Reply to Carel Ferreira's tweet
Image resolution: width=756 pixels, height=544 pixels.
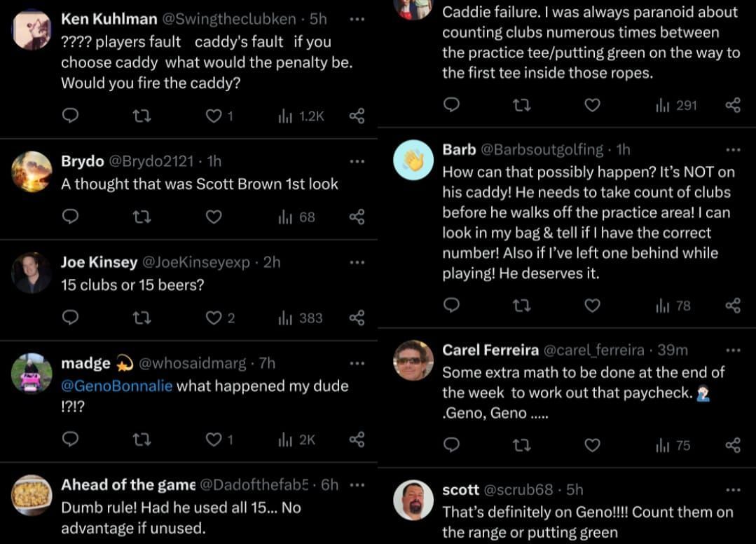tap(452, 444)
